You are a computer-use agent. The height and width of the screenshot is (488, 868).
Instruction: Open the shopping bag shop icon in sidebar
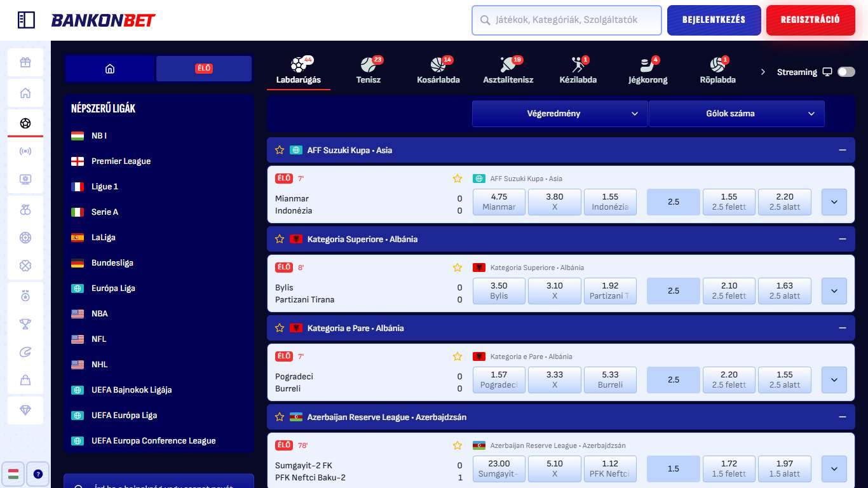25,380
